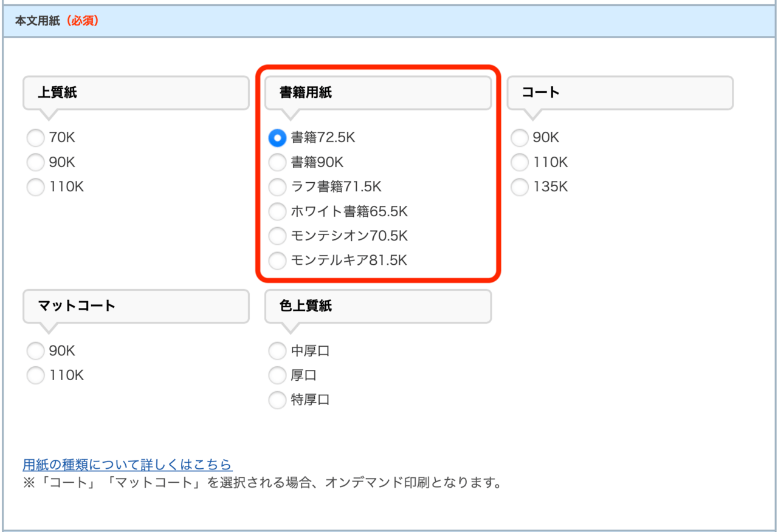Click the 本文用紙 section header bar
The height and width of the screenshot is (532, 778).
coord(389,21)
